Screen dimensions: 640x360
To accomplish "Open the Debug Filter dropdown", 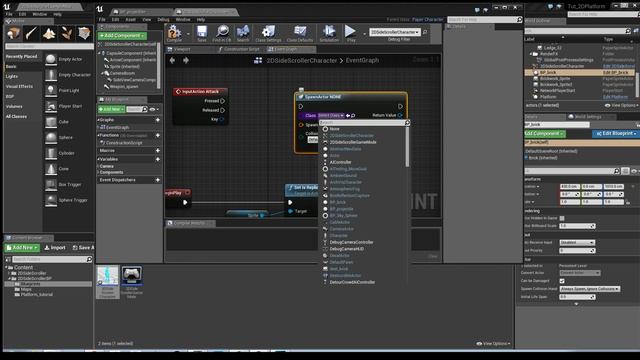I will pyautogui.click(x=395, y=32).
